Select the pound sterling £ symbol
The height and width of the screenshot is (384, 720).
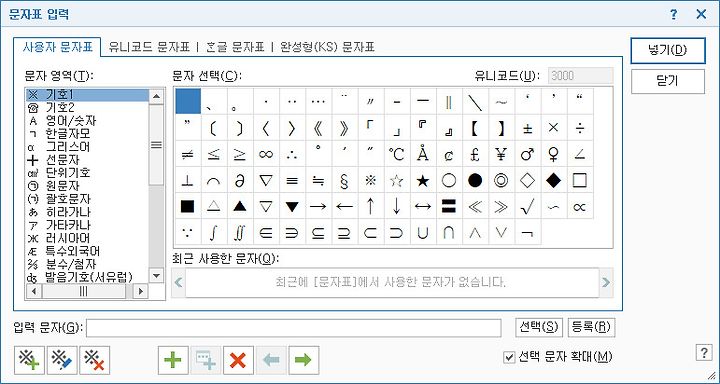[x=475, y=154]
